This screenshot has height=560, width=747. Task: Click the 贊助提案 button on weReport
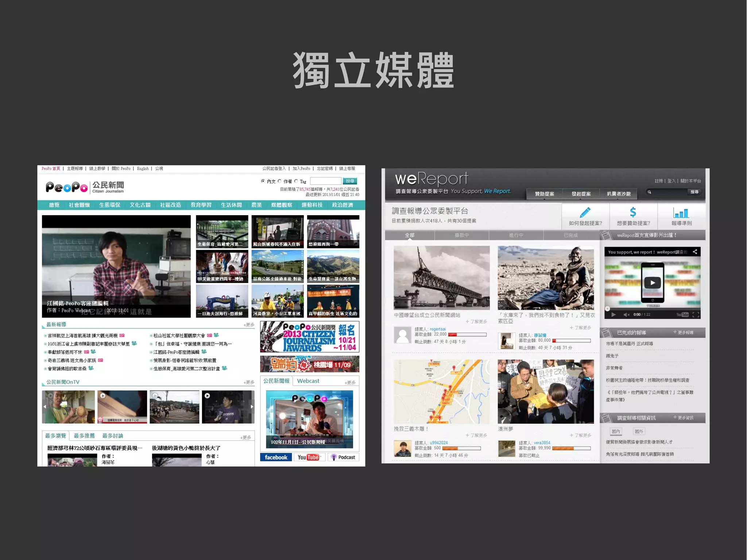pos(544,194)
